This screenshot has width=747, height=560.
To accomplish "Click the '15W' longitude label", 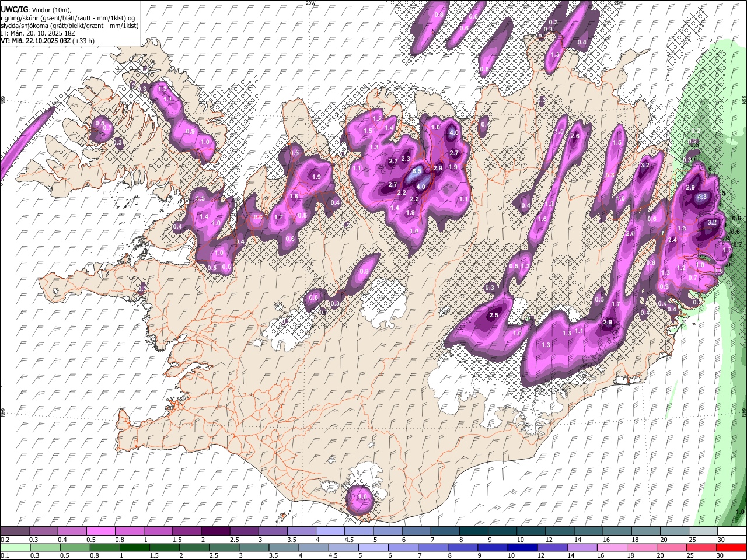I will click(x=619, y=3).
